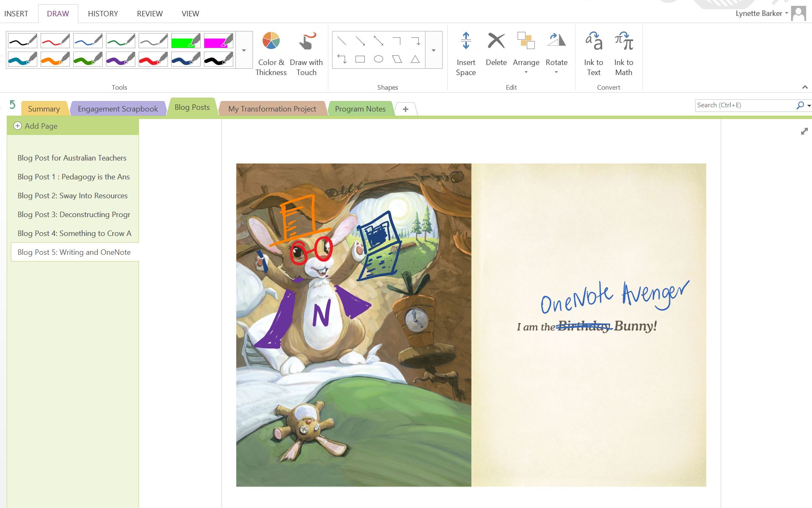The height and width of the screenshot is (508, 812).
Task: Select the rectangle shape
Action: (360, 59)
